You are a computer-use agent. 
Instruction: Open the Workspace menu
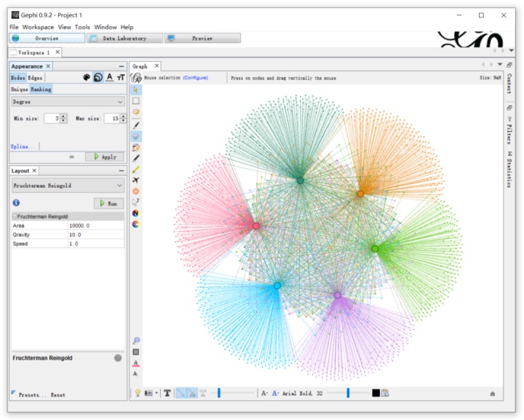coord(38,27)
